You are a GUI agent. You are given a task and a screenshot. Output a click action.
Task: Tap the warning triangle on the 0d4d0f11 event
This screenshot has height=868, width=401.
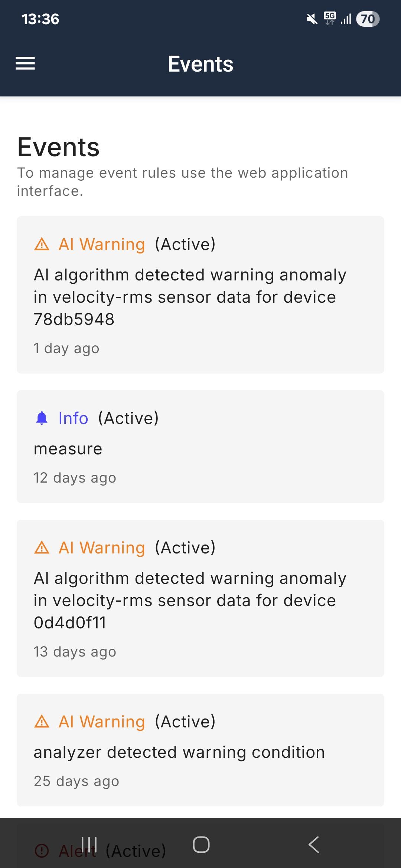[42, 548]
